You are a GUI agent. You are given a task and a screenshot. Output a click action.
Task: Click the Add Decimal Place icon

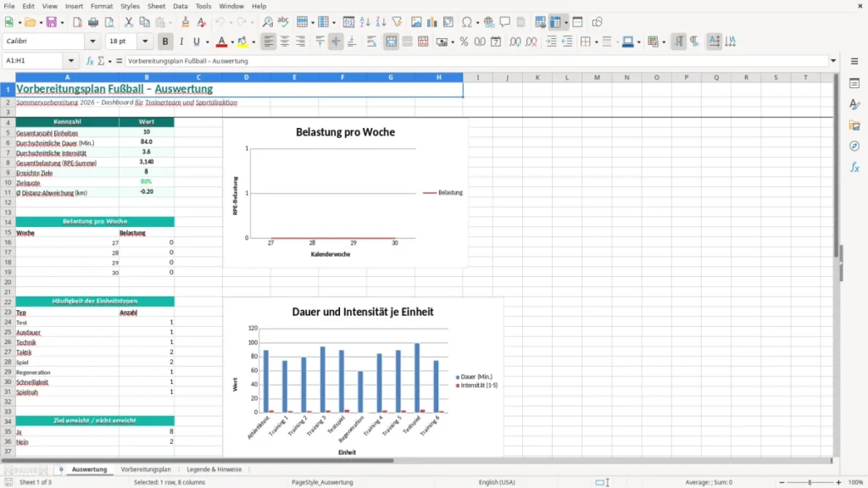(x=515, y=42)
